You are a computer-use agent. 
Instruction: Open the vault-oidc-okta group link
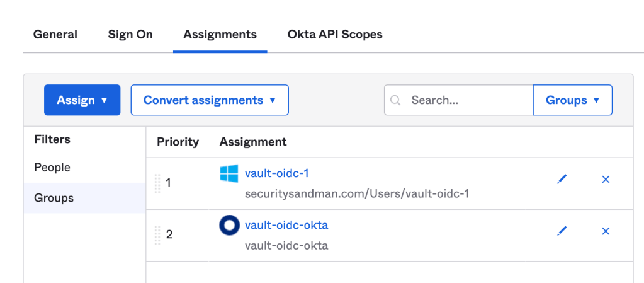286,225
